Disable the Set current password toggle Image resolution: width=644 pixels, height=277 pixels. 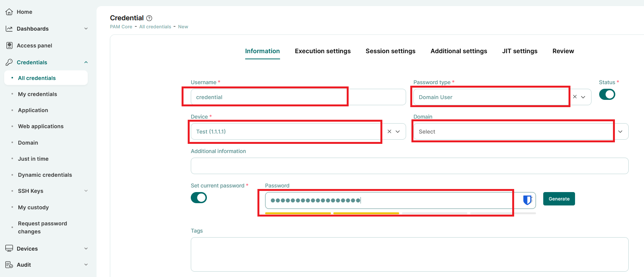tap(199, 198)
